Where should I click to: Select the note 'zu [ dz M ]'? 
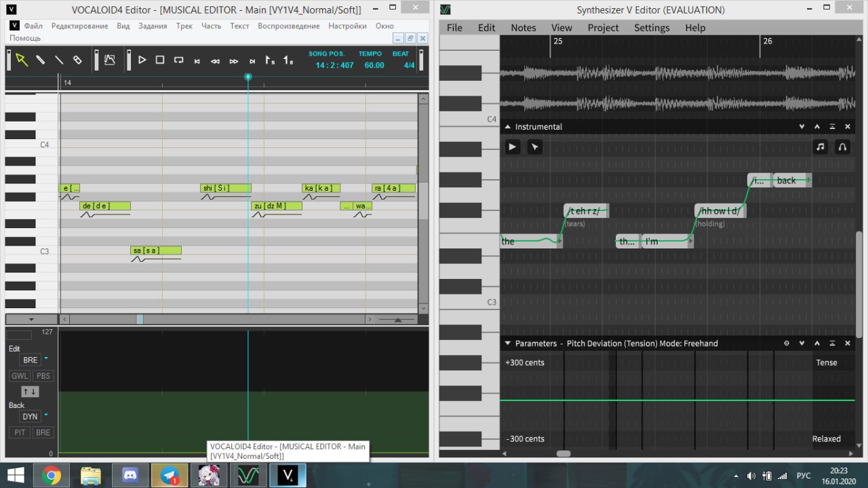point(277,206)
